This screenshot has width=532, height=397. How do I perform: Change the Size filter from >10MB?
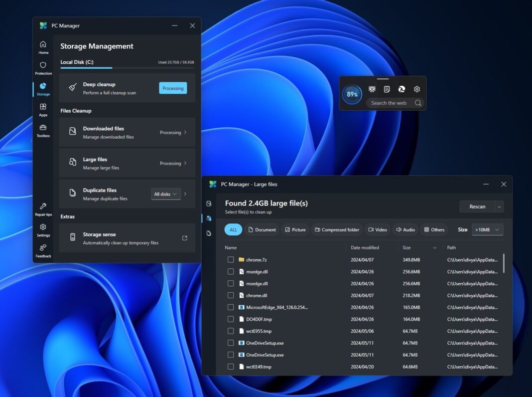coord(487,229)
